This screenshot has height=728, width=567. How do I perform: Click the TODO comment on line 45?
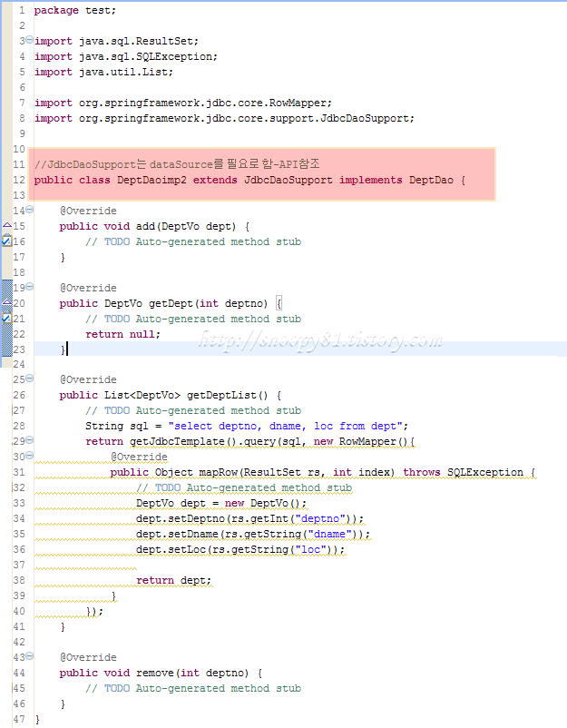pos(193,688)
